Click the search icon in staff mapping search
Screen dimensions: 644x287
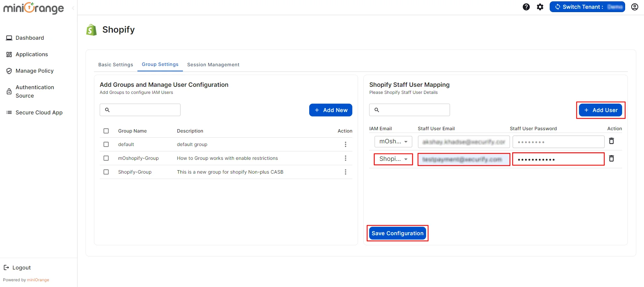[x=377, y=110]
